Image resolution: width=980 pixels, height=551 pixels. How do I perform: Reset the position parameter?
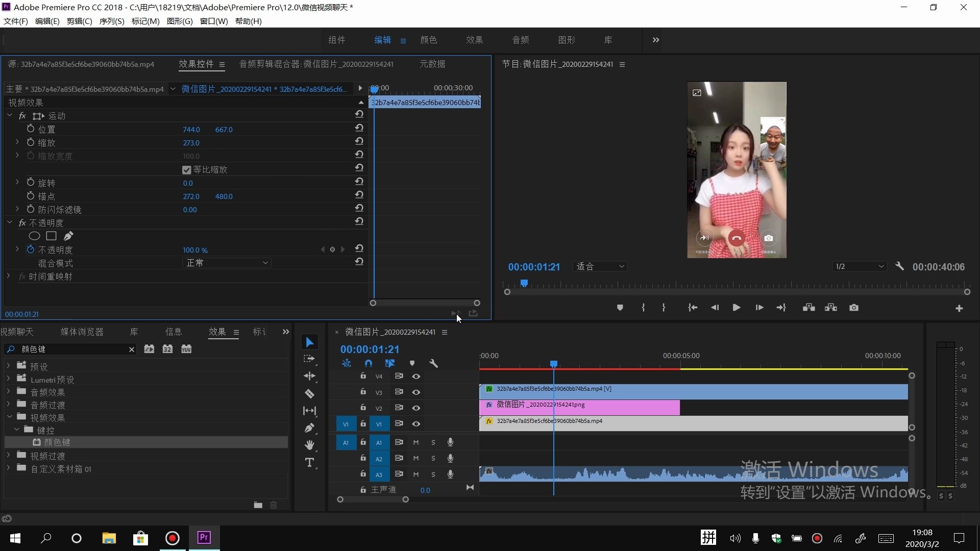[359, 128]
